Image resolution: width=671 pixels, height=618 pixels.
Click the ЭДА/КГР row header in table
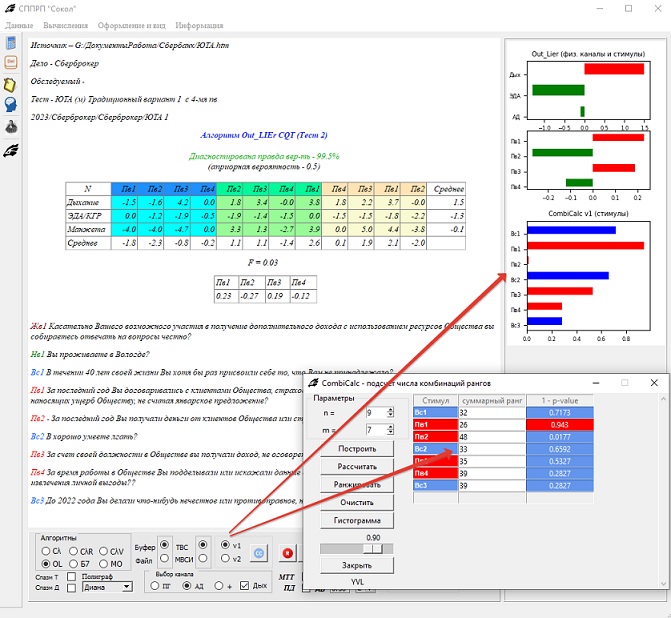coord(88,216)
